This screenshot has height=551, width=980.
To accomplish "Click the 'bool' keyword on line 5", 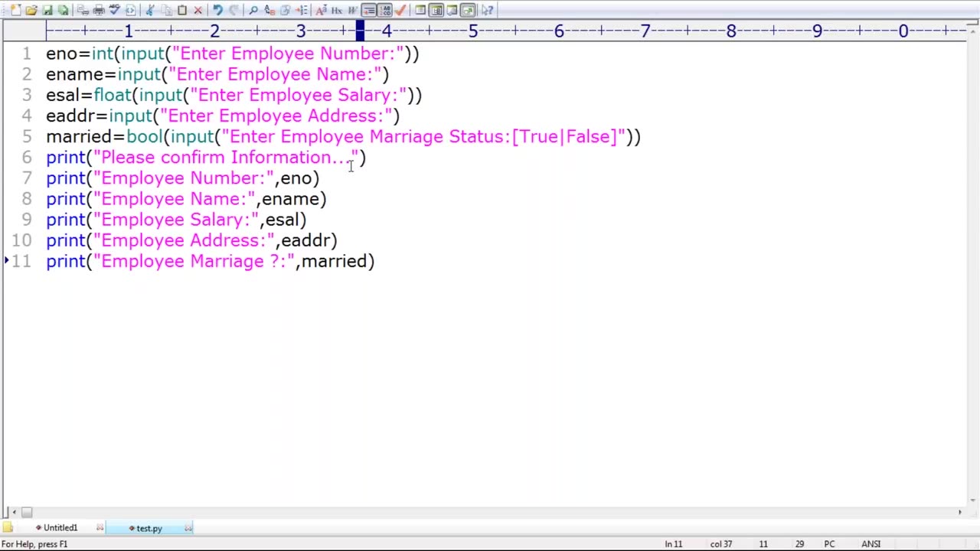I will click(145, 136).
